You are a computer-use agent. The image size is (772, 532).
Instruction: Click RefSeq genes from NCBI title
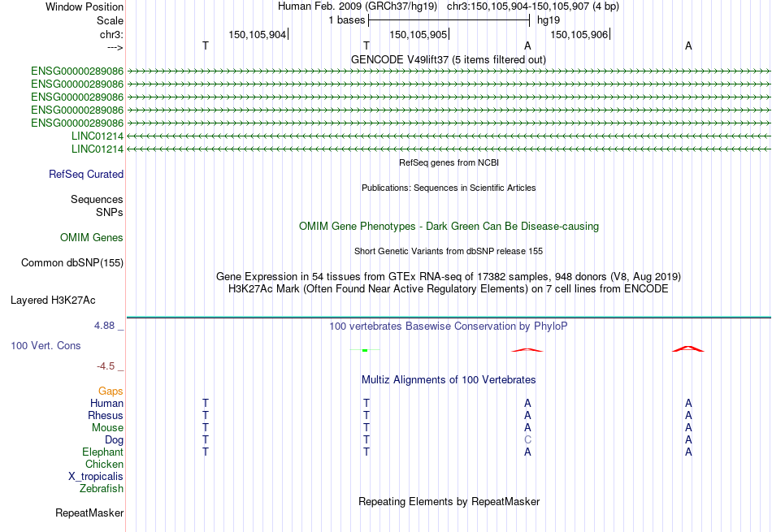(449, 162)
